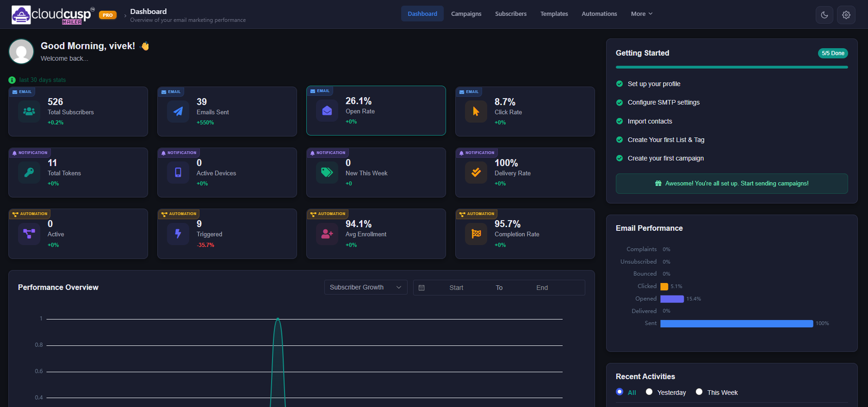Image resolution: width=868 pixels, height=407 pixels.
Task: Toggle dark mode moon icon
Action: pyautogui.click(x=824, y=15)
